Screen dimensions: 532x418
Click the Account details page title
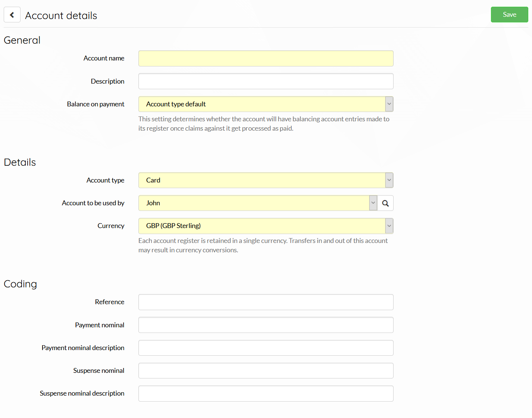61,16
